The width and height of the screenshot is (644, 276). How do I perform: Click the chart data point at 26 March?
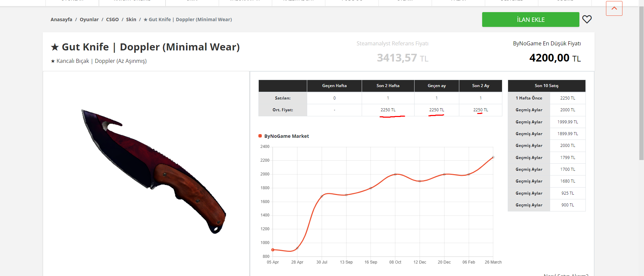coord(493,157)
